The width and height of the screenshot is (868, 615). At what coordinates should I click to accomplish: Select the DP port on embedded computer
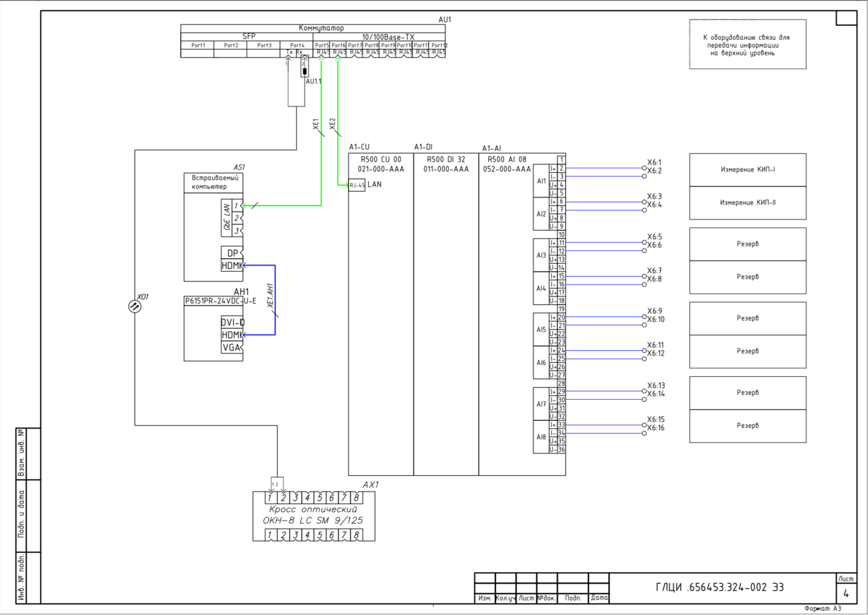pyautogui.click(x=232, y=253)
